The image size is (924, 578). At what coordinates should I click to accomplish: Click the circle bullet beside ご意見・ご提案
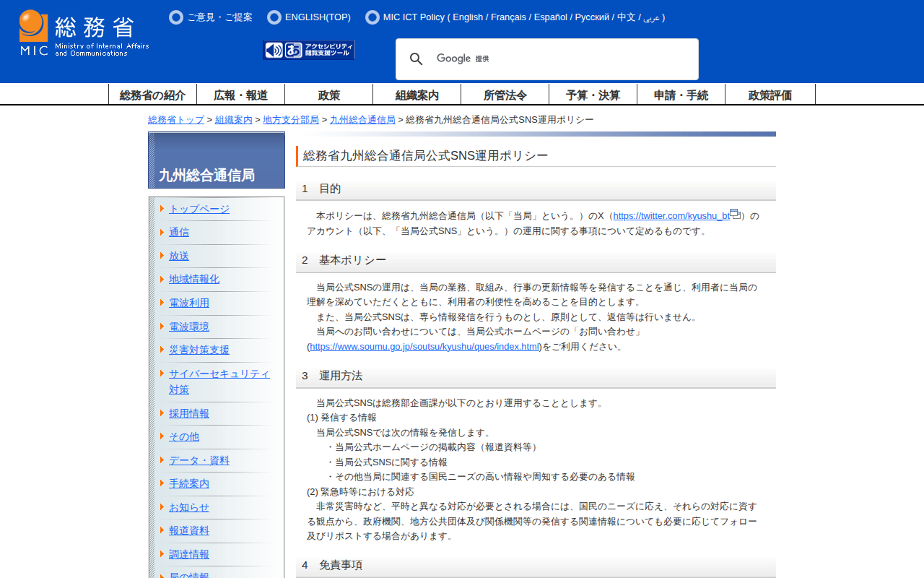(x=176, y=17)
